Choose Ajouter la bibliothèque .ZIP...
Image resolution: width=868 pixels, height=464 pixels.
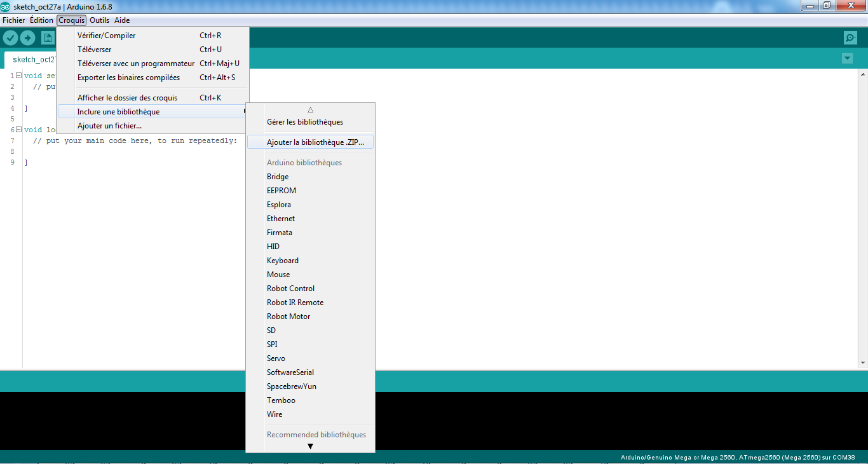click(x=310, y=142)
